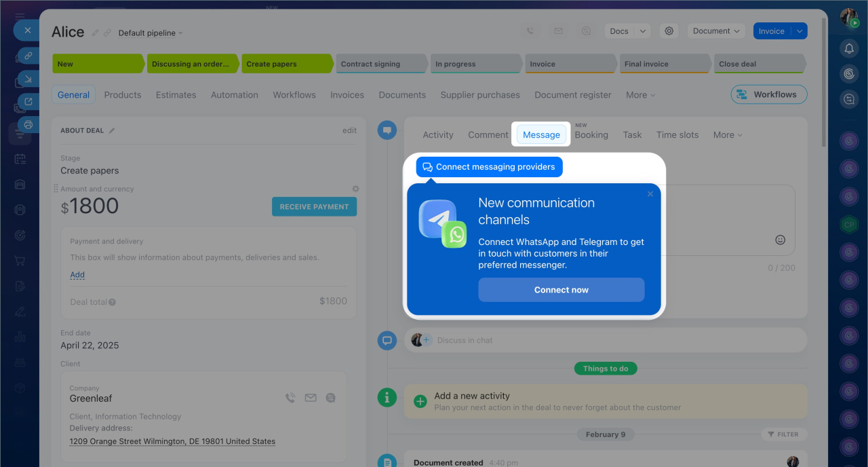Open the Document dropdown menu

pyautogui.click(x=716, y=31)
